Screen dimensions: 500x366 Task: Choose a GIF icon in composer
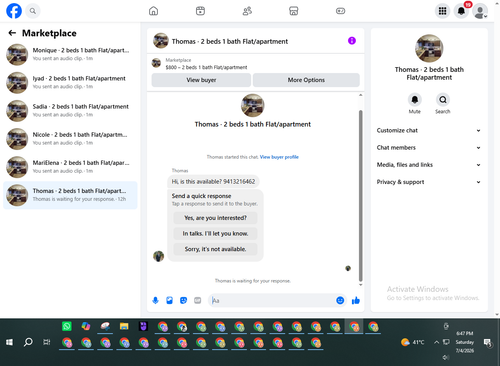(x=198, y=300)
